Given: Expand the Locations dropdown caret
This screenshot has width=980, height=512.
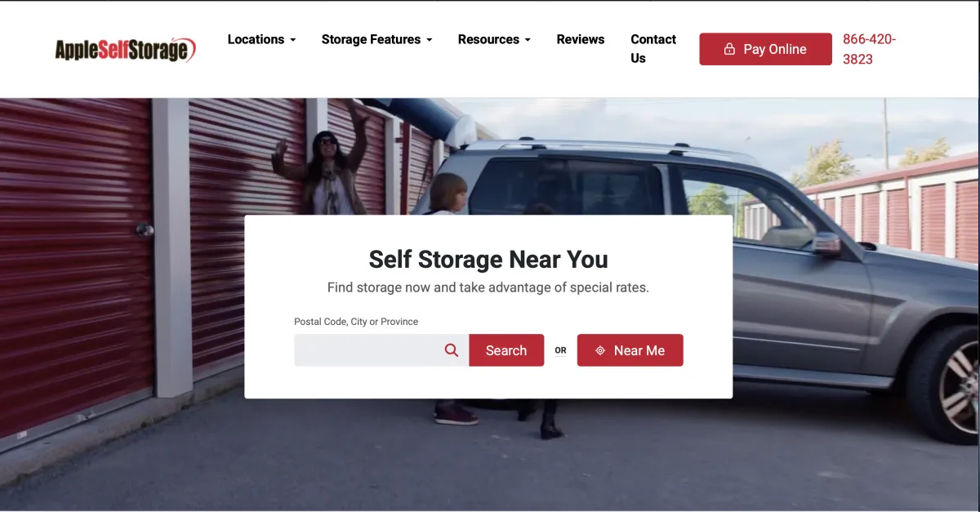Looking at the screenshot, I should [292, 40].
